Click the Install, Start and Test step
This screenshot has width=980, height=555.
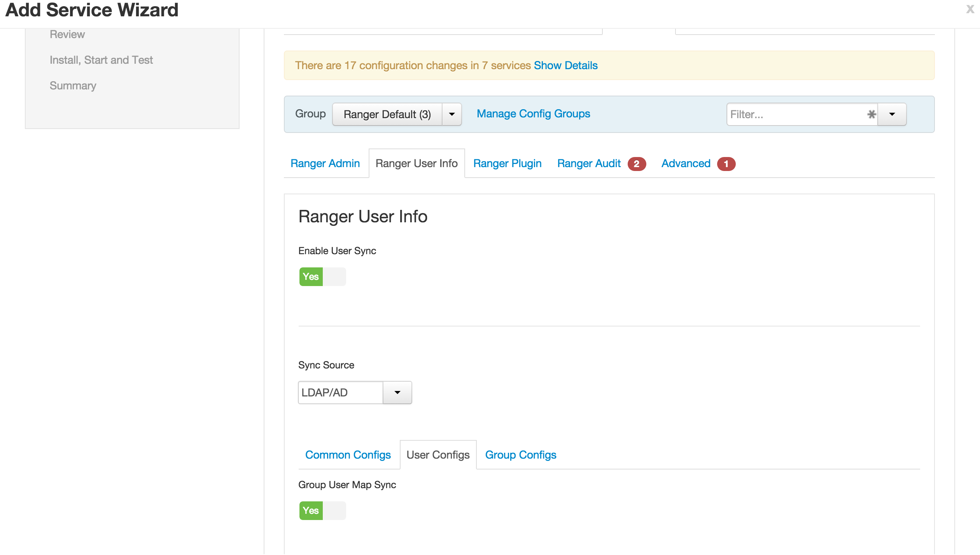101,60
